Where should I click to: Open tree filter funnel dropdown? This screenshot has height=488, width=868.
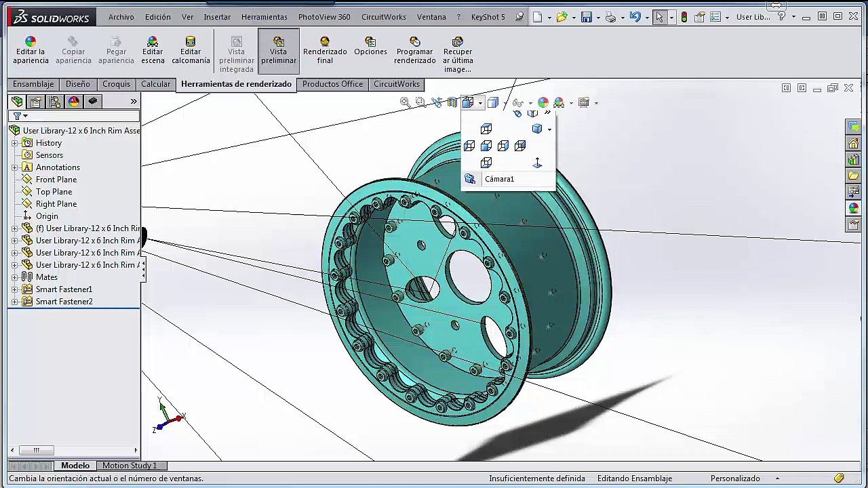point(20,116)
